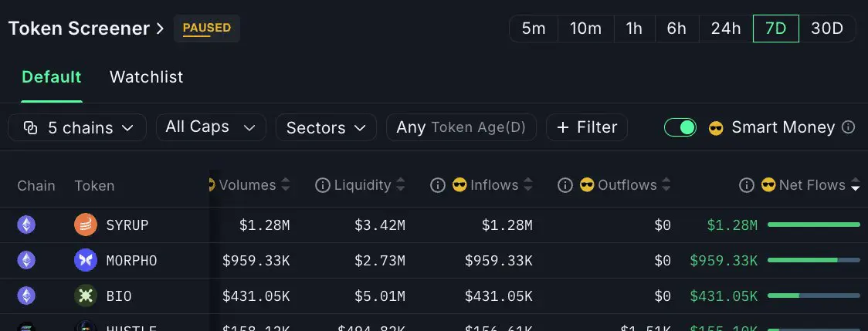Click the BIO token logo icon
868x331 pixels.
coord(85,296)
